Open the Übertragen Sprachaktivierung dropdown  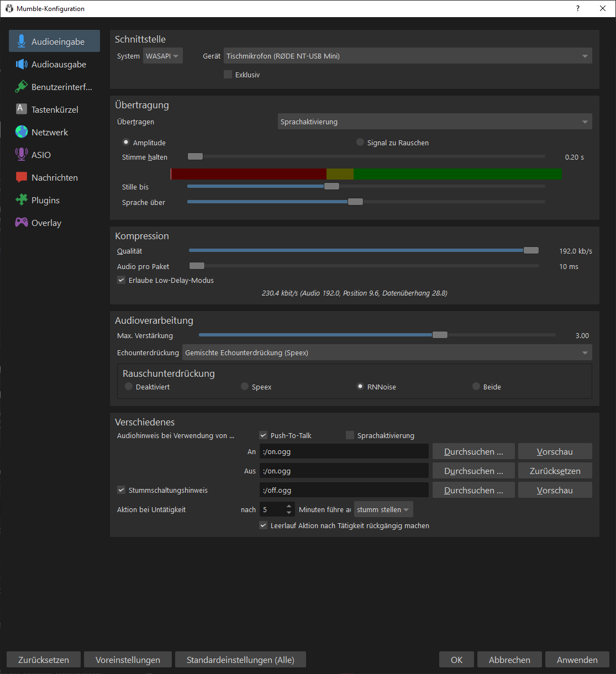[x=435, y=122]
